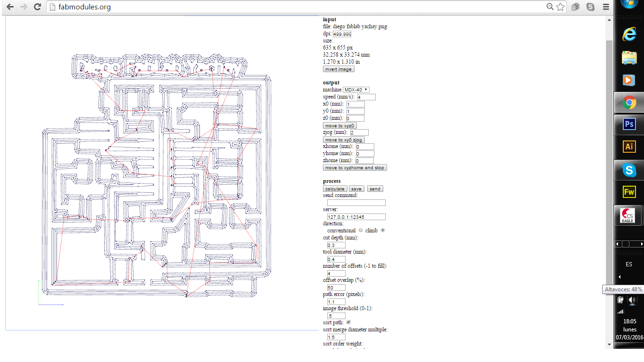
Task: Open Adobe Illustrator from the taskbar
Action: pos(629,147)
